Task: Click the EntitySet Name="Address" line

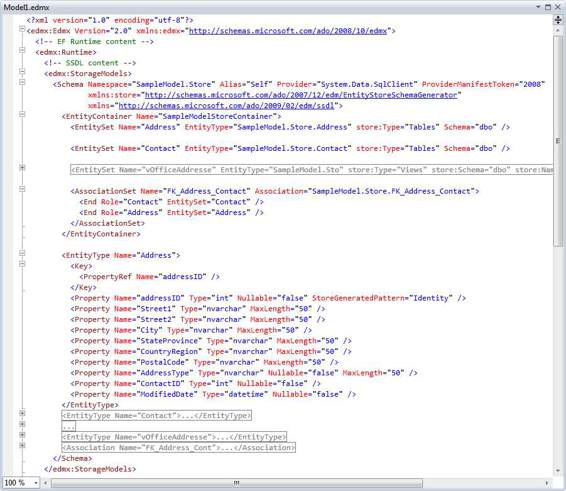Action: [x=290, y=127]
